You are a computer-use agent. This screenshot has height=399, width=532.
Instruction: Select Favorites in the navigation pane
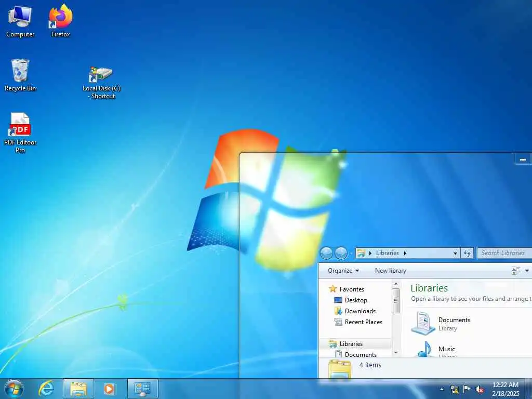(x=347, y=289)
